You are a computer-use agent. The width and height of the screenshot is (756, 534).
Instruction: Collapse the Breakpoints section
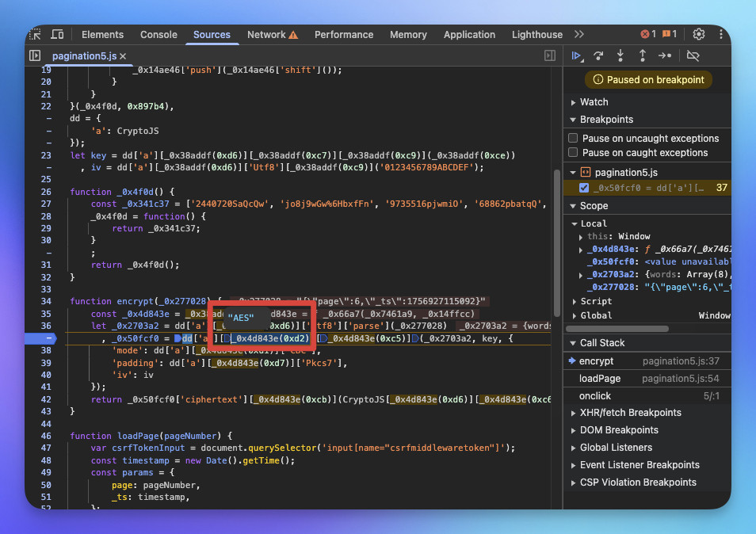573,120
